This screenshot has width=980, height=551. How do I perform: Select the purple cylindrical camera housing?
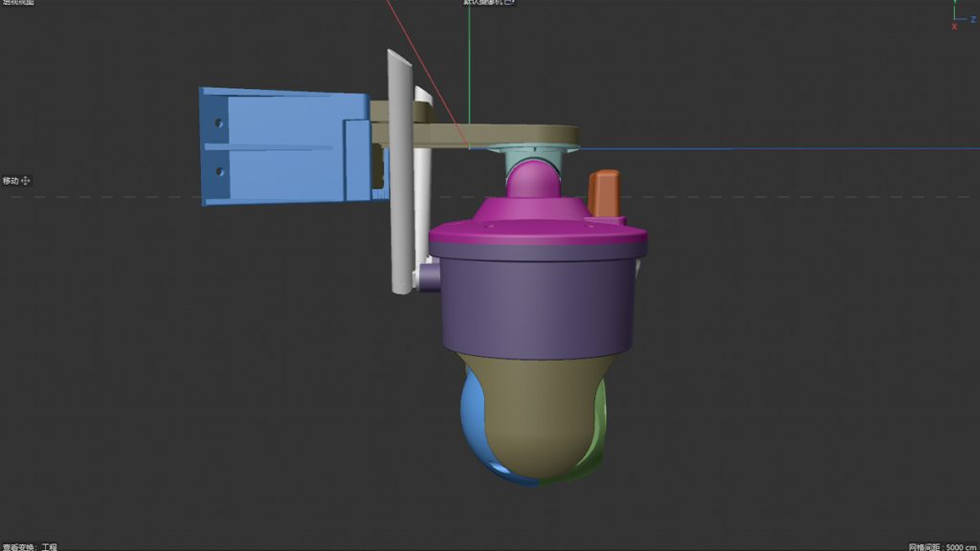tap(538, 306)
